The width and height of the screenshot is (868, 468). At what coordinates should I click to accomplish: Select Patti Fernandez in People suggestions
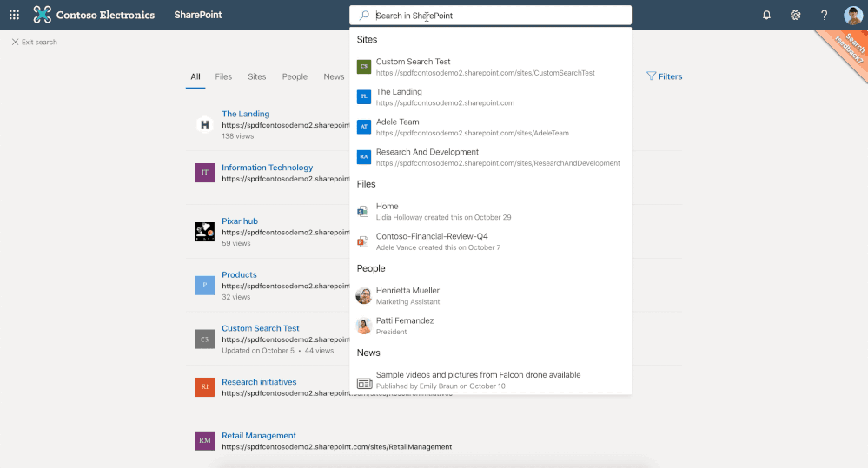[490, 326]
